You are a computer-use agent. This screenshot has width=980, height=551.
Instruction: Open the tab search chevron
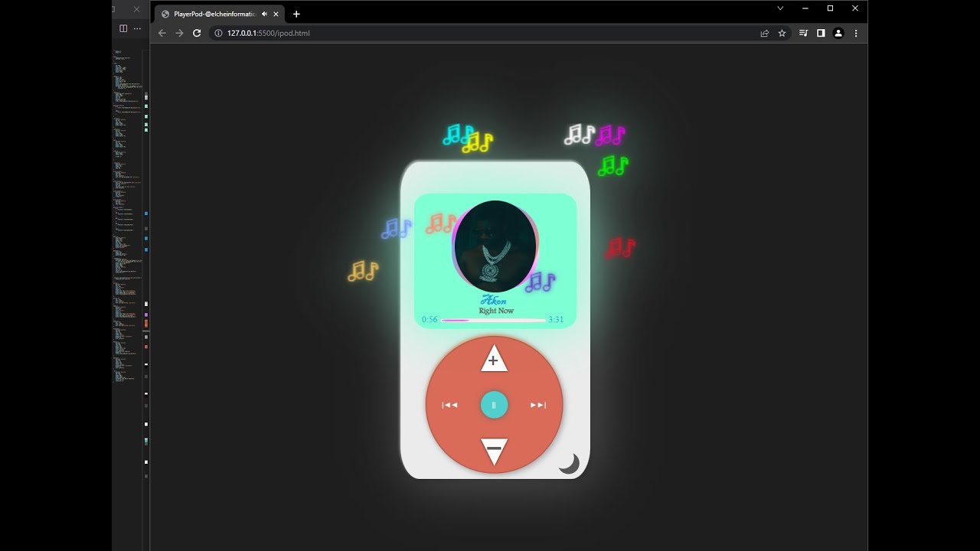click(780, 8)
